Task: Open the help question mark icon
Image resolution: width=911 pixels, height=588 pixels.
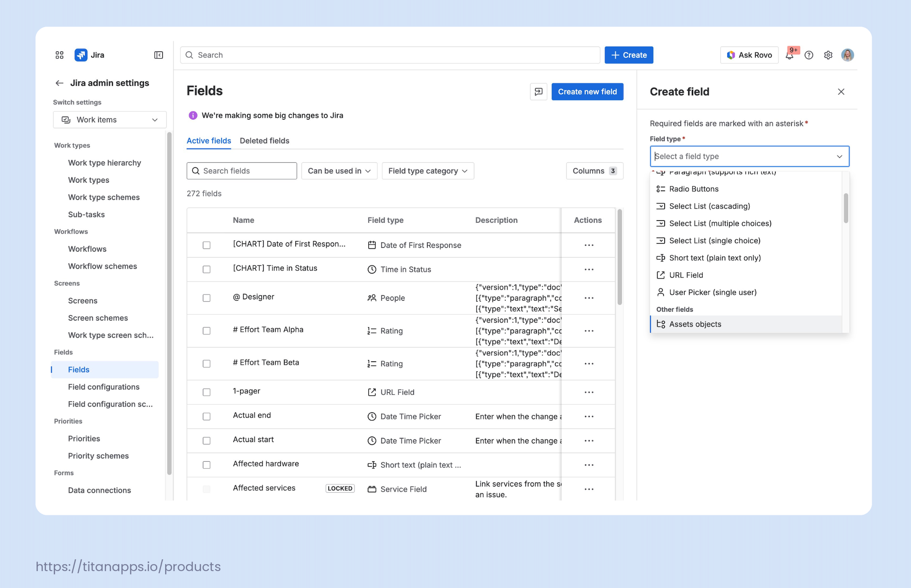Action: [x=809, y=55]
